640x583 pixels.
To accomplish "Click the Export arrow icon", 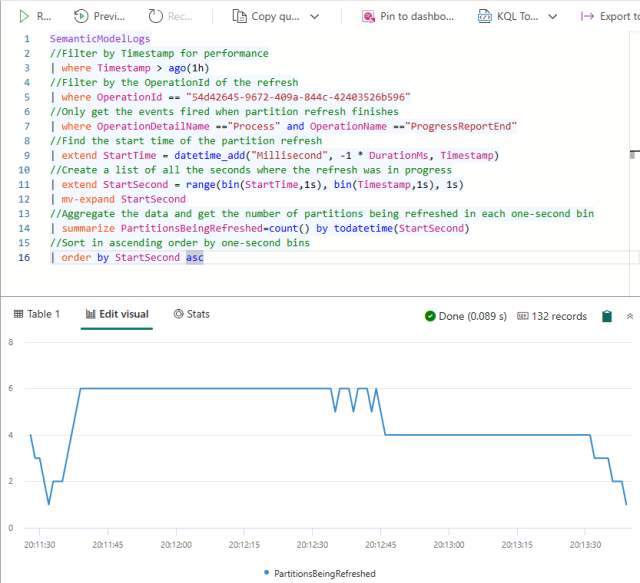I will 587,16.
